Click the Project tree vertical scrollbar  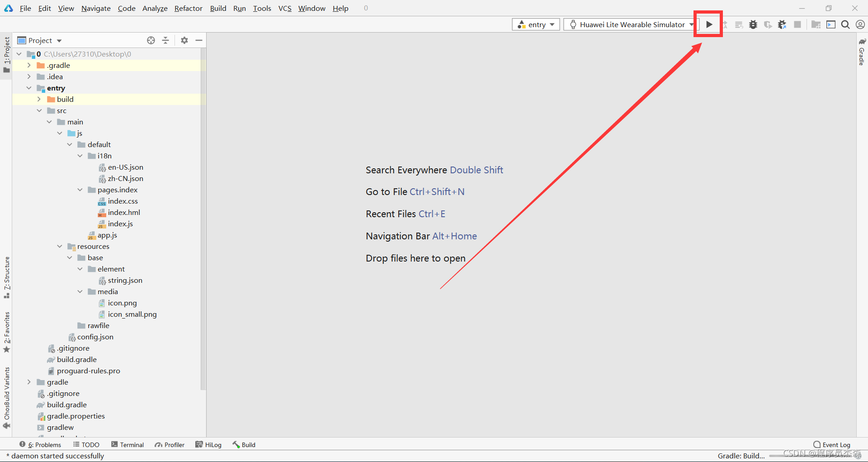(203, 217)
